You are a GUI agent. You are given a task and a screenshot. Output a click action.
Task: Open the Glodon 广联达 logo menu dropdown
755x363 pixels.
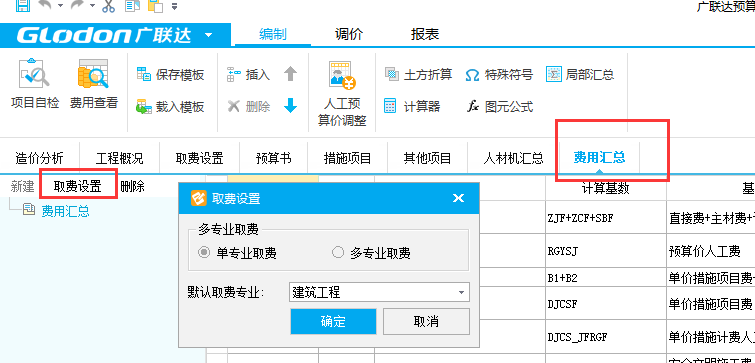click(208, 35)
